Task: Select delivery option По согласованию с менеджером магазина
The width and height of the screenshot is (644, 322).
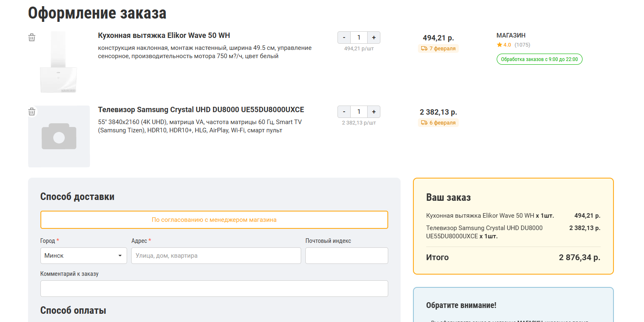Action: (x=214, y=220)
